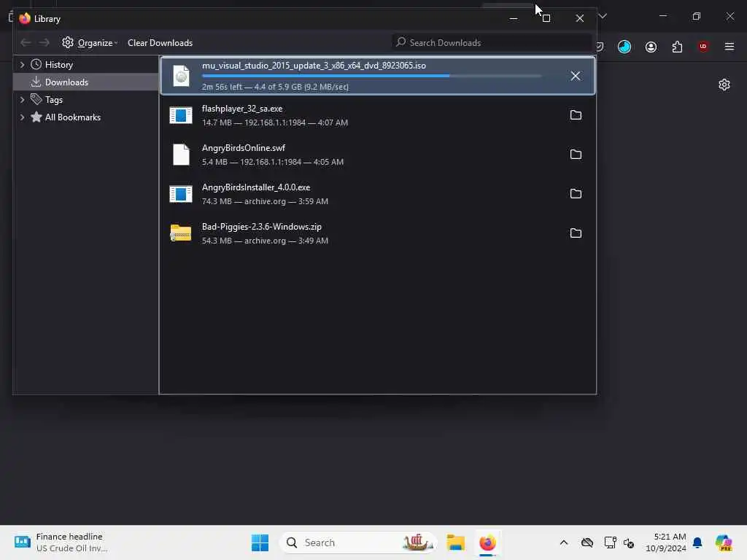
Task: Open Windows Start menu
Action: (x=260, y=542)
